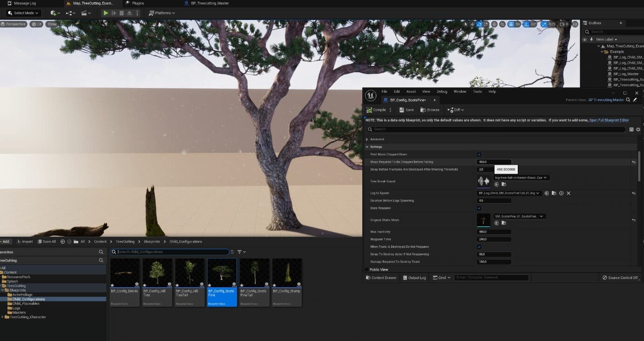The image size is (644, 341).
Task: Click the Compile blueprint icon
Action: [x=370, y=110]
